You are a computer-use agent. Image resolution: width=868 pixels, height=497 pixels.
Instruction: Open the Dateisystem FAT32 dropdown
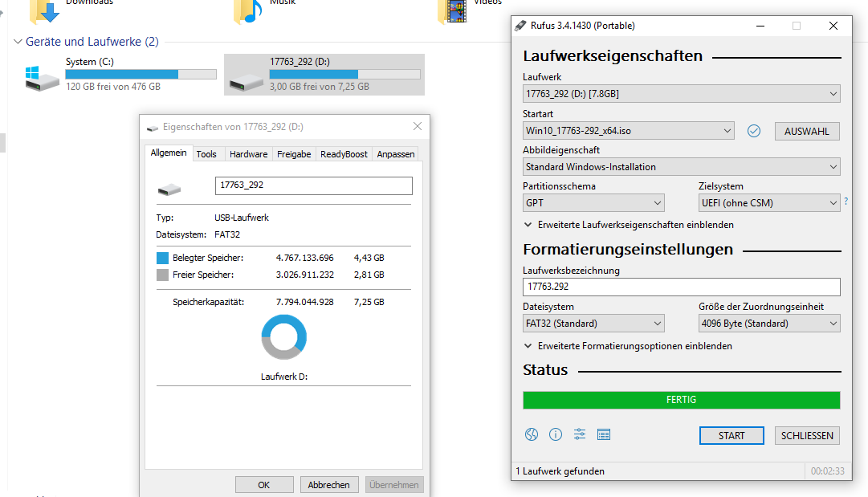[593, 324]
